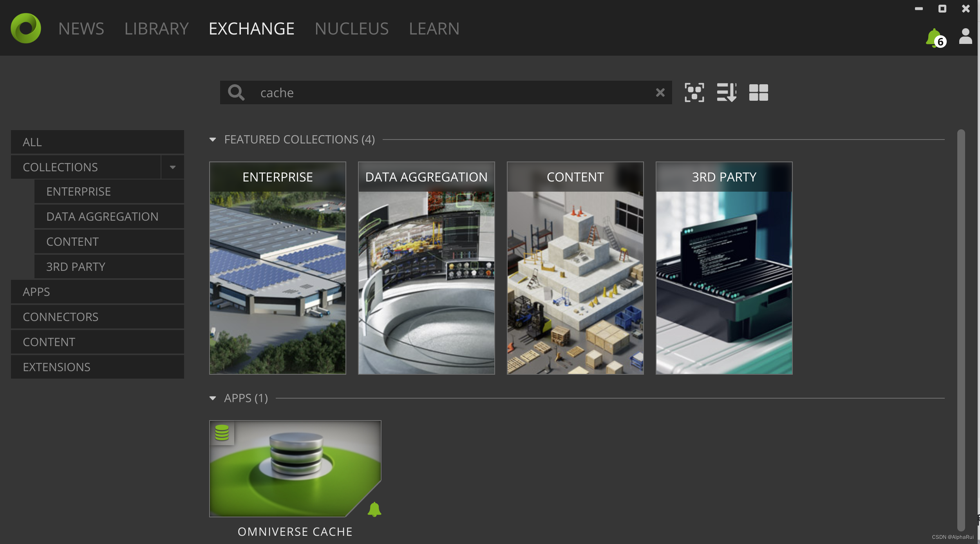
Task: Clear the search field with the X
Action: [x=660, y=92]
